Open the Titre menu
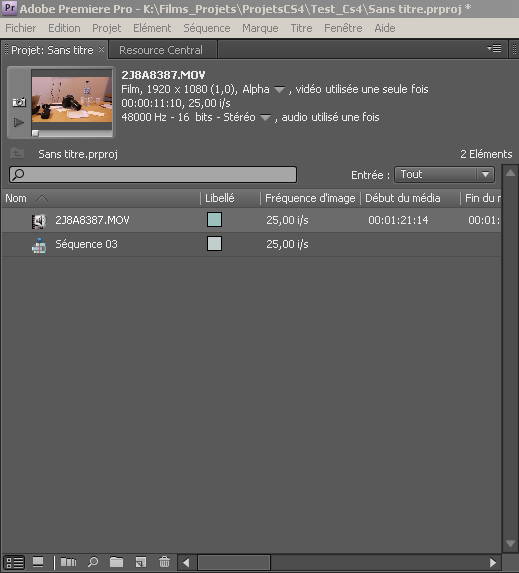Screen dimensions: 519x573 [x=301, y=28]
